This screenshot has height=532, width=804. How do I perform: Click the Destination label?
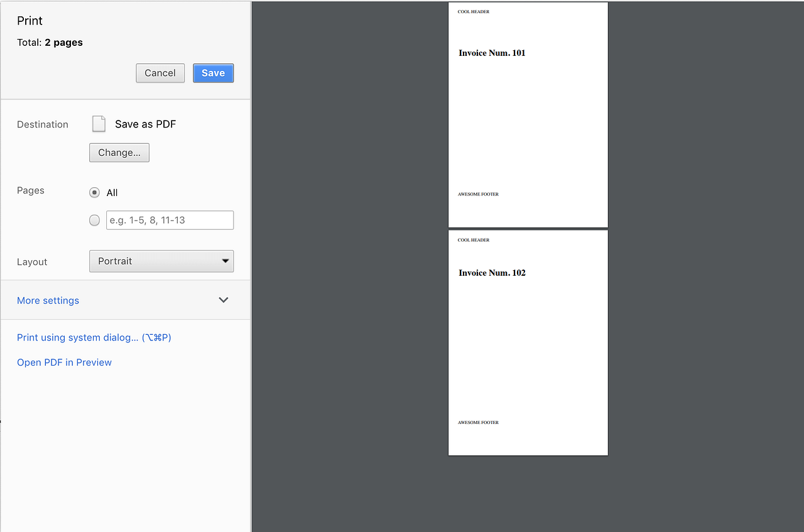point(42,124)
